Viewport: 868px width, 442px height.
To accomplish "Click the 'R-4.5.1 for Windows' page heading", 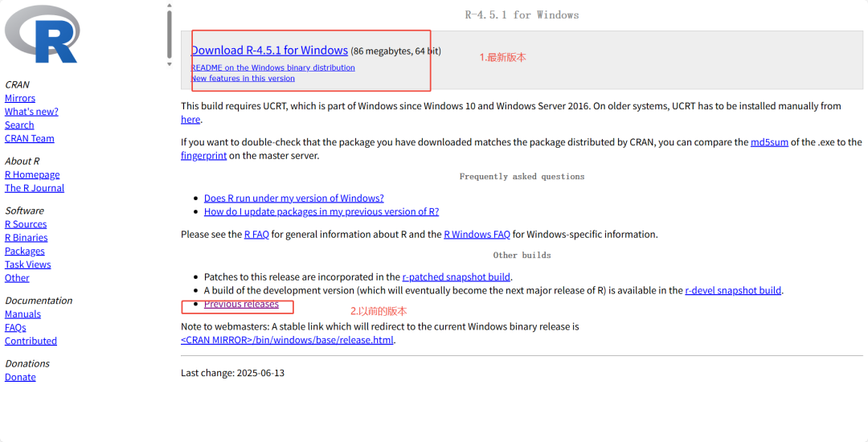I will [522, 15].
